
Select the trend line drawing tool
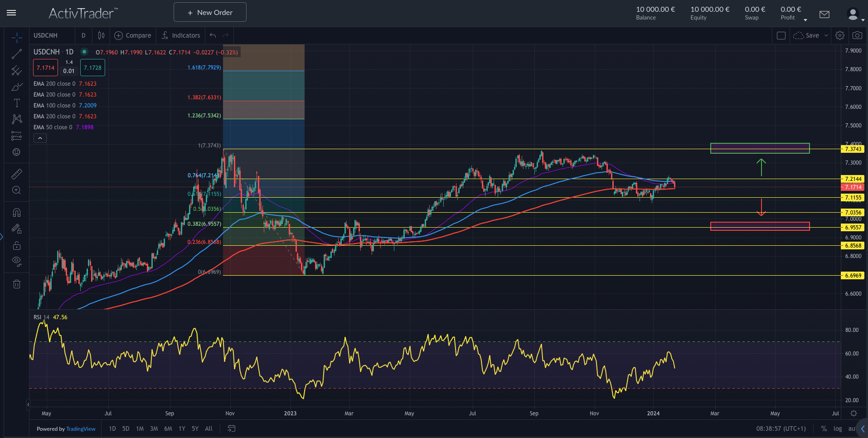(x=16, y=54)
